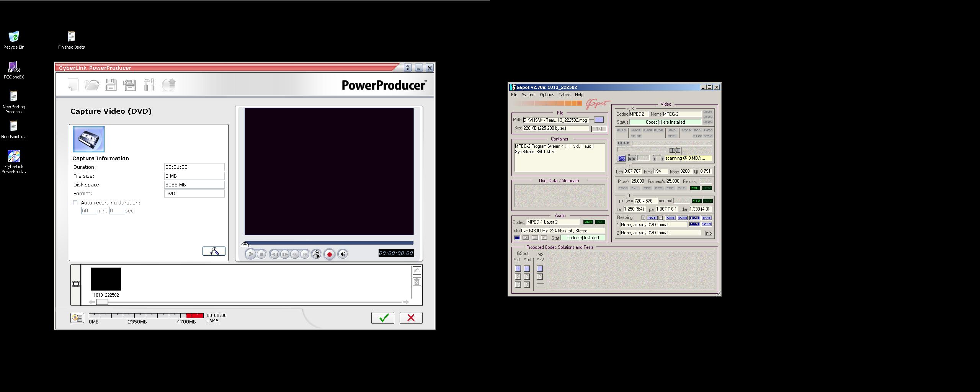Mute audio with the speaker icon

343,254
